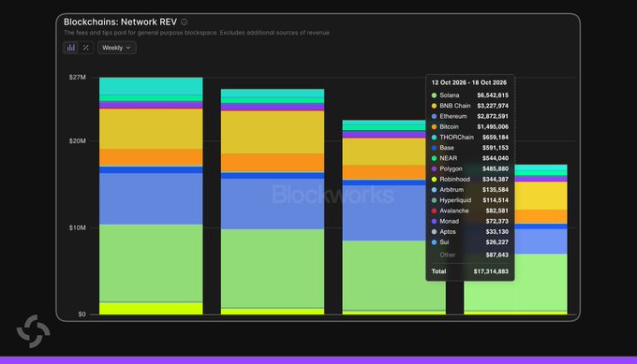Click the chart description subtitle text
This screenshot has height=364, width=637.
pos(196,33)
